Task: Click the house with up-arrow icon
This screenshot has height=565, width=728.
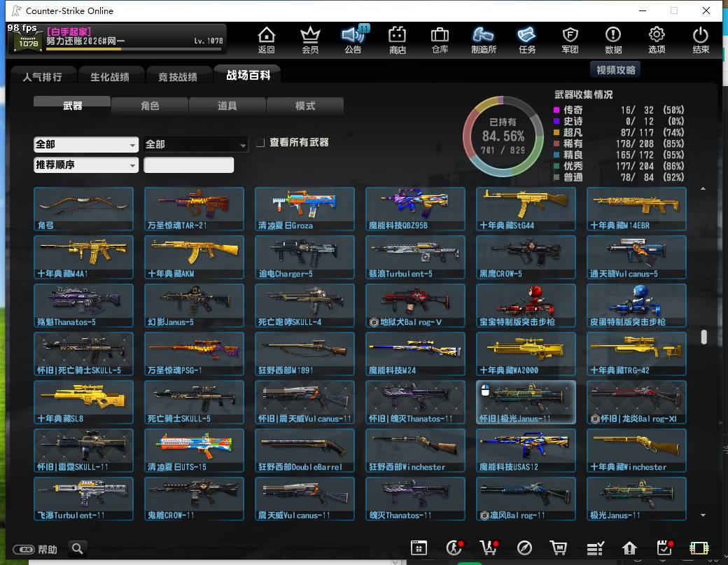Action: pos(629,548)
